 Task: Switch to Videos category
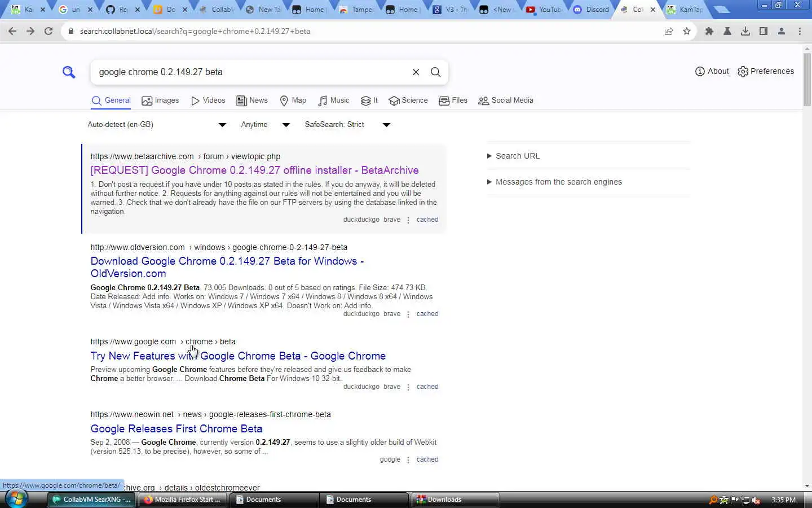[x=208, y=100]
